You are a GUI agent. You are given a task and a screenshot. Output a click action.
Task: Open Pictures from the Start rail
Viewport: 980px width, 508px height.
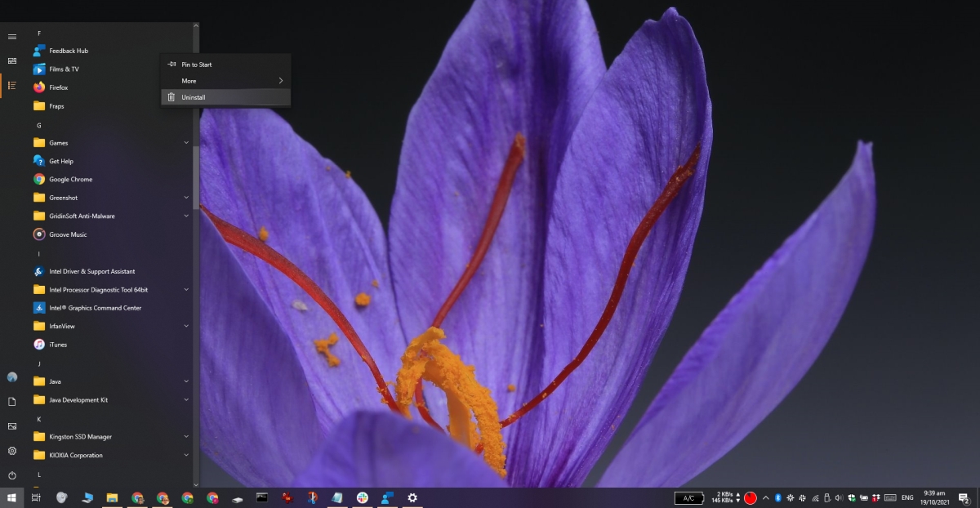[12, 426]
